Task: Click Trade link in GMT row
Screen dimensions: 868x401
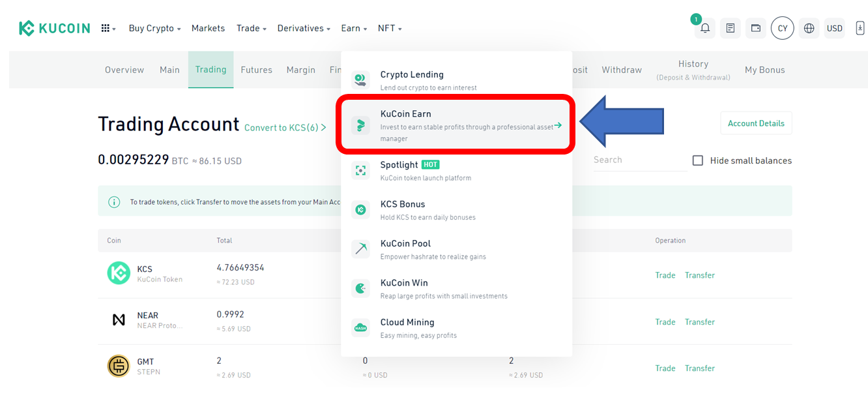Action: click(665, 368)
